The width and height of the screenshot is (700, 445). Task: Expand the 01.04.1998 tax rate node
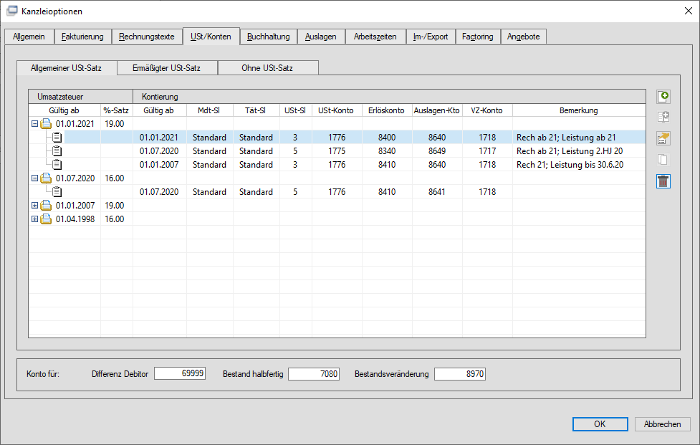point(34,219)
